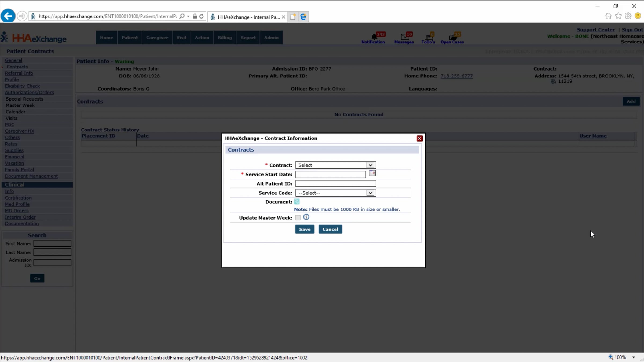Screen dimensions: 644x362
Task: Open the Messages envelope icon
Action: tap(404, 36)
